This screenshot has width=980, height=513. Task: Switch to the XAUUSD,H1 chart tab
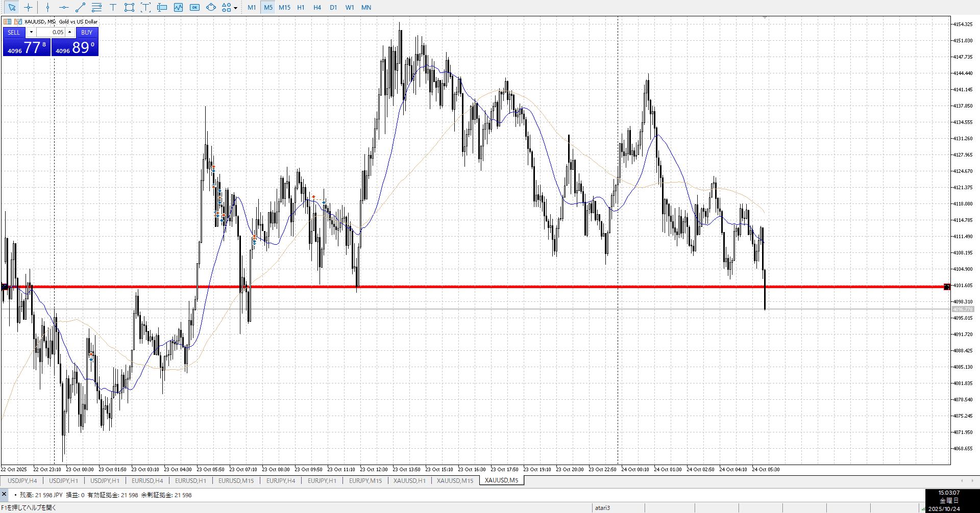coord(409,480)
